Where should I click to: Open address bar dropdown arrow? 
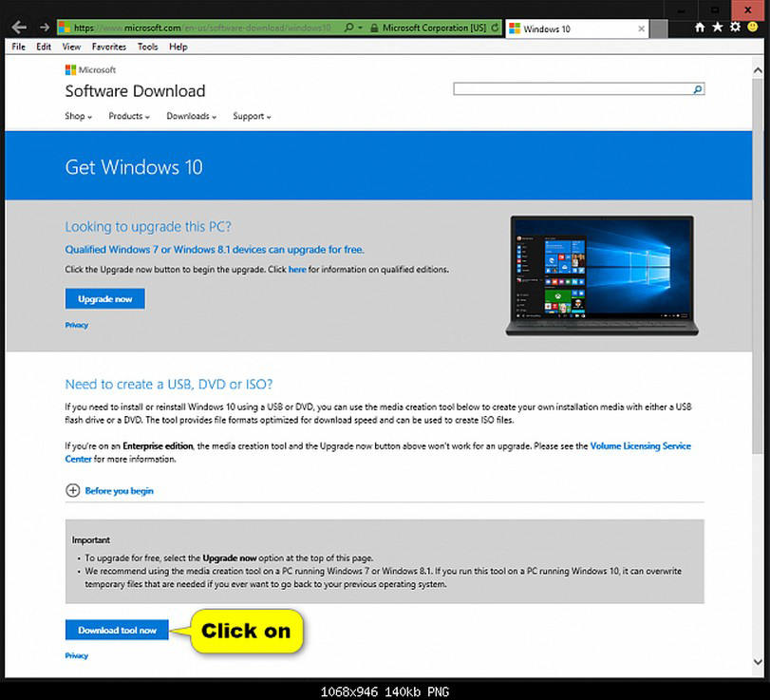click(361, 28)
